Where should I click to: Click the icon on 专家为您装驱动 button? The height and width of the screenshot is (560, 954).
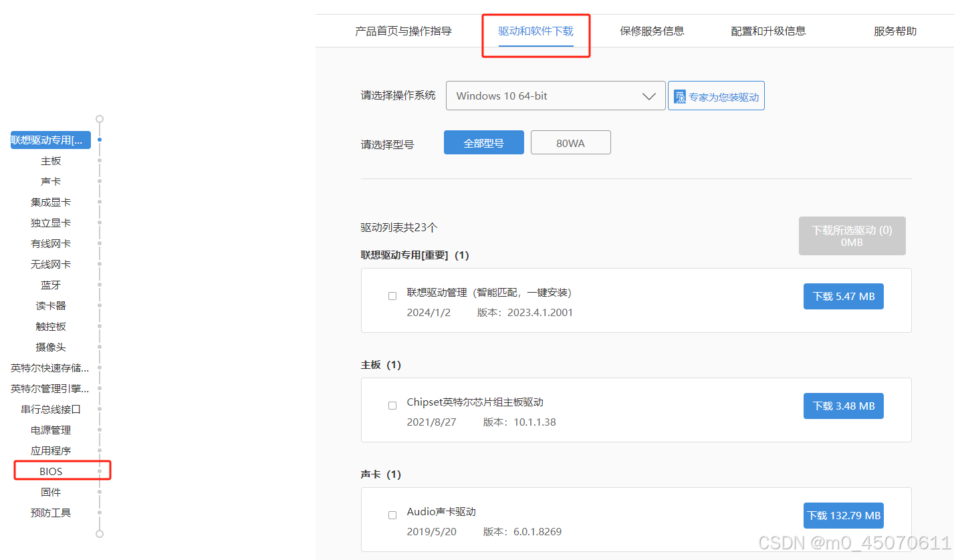pos(680,97)
